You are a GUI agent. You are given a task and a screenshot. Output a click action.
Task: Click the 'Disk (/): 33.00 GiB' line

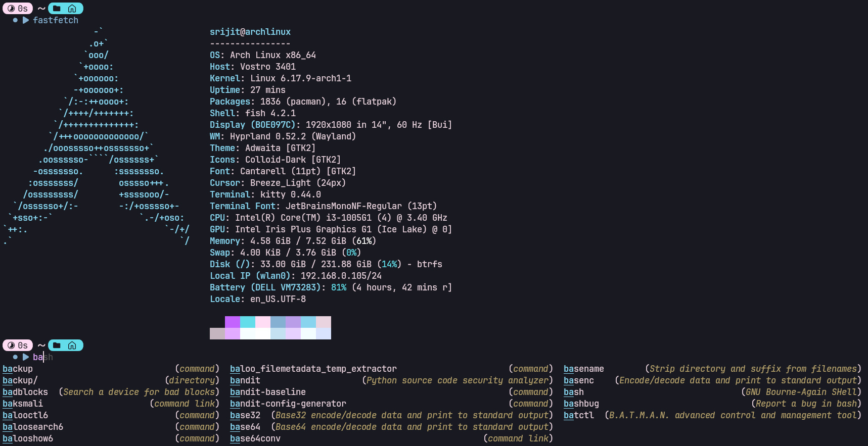(x=326, y=264)
